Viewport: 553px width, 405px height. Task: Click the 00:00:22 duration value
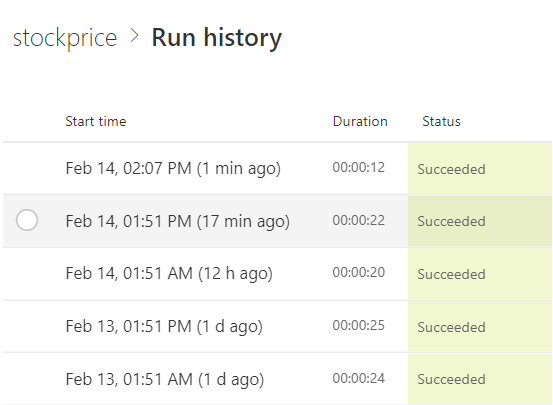click(x=359, y=220)
